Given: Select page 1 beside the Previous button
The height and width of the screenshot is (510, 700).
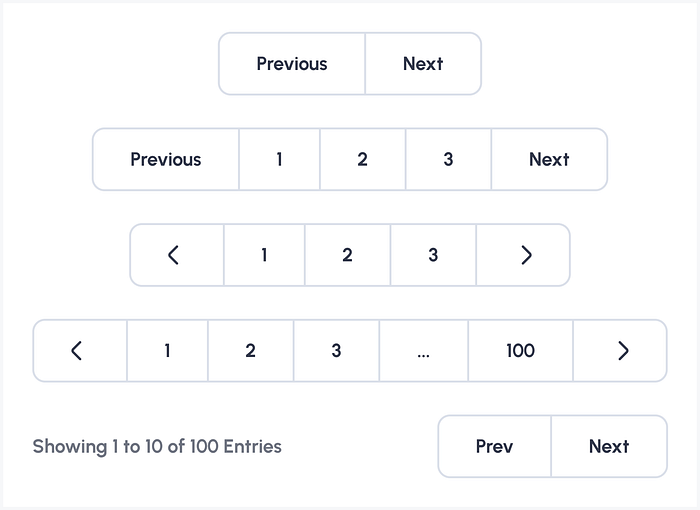Looking at the screenshot, I should [279, 159].
